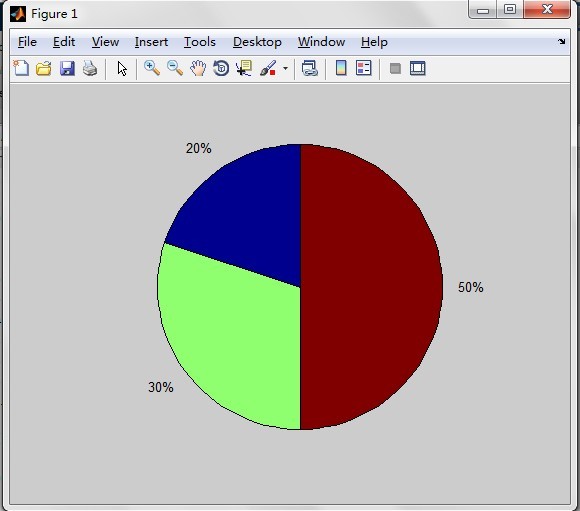Toggle the Brush data tool
The image size is (580, 511).
pos(268,68)
